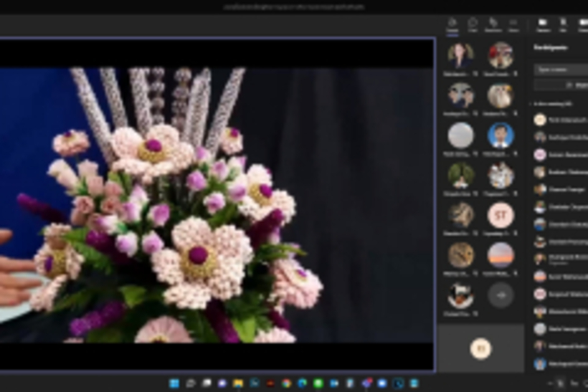Click the type a name search field
Image resolution: width=588 pixels, height=392 pixels.
561,70
